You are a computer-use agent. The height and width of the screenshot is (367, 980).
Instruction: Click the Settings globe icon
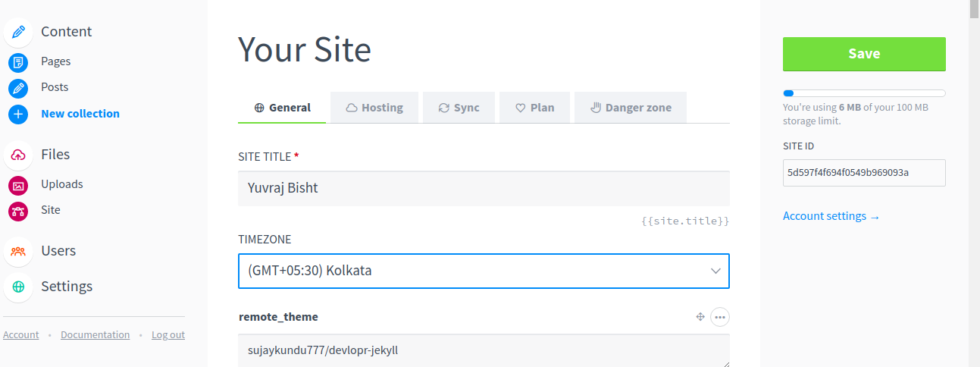pyautogui.click(x=18, y=287)
